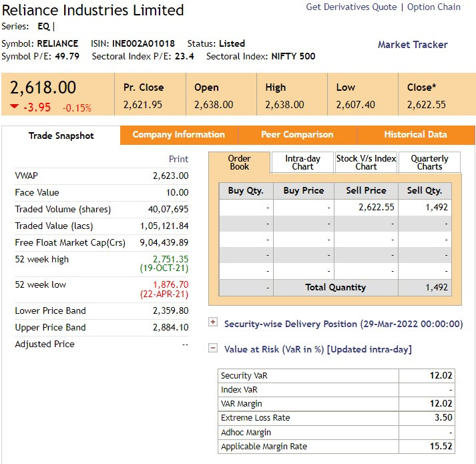Select the Quarterly Charts tab
Screen dimensions: 476x464
[x=429, y=162]
